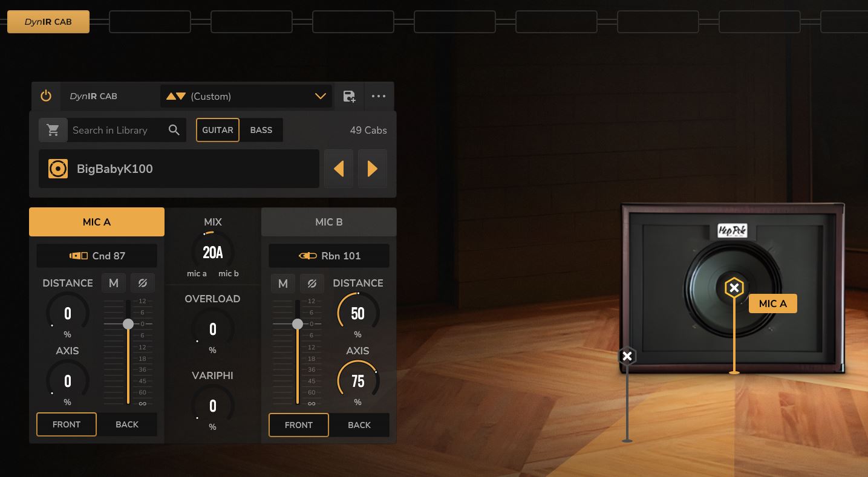Invert phase of Mic A
868x477 pixels.
pos(143,283)
